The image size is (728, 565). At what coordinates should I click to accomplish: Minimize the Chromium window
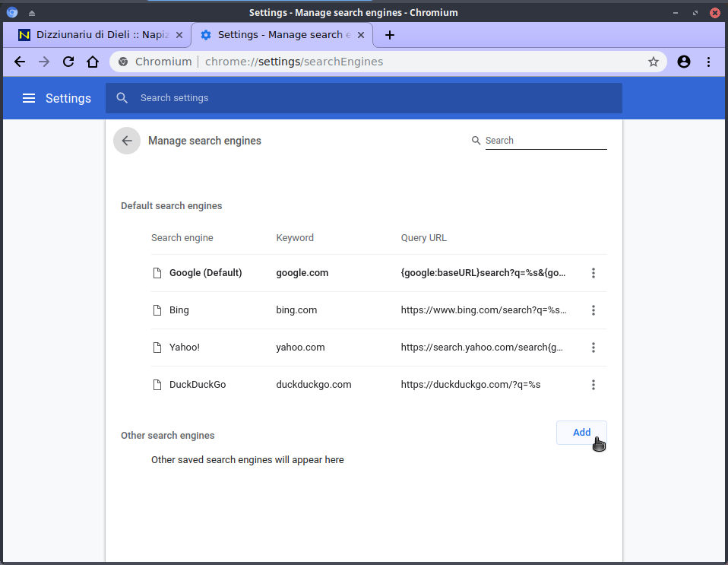(x=675, y=12)
